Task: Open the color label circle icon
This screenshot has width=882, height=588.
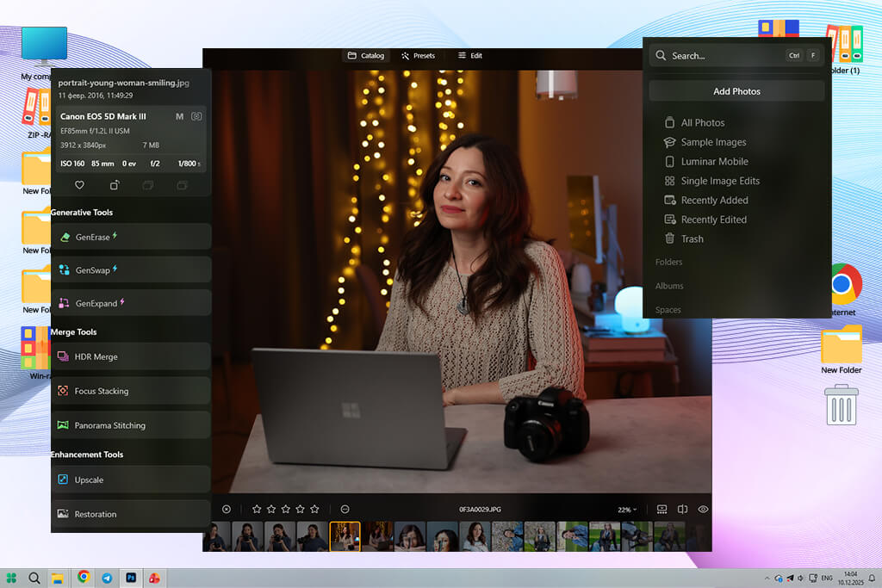Action: click(345, 510)
